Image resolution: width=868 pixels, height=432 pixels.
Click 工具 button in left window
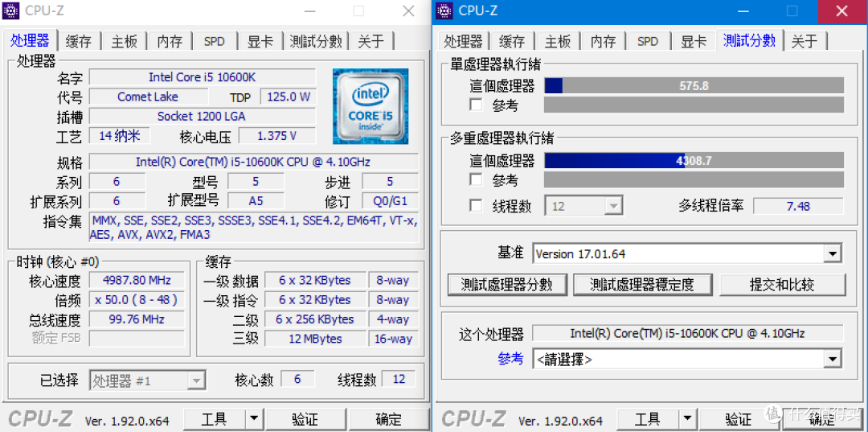coord(214,419)
